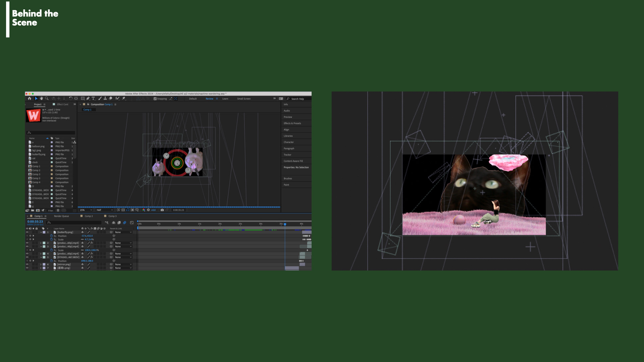Select the Puppet Pin tool
The height and width of the screenshot is (362, 644).
pyautogui.click(x=123, y=99)
